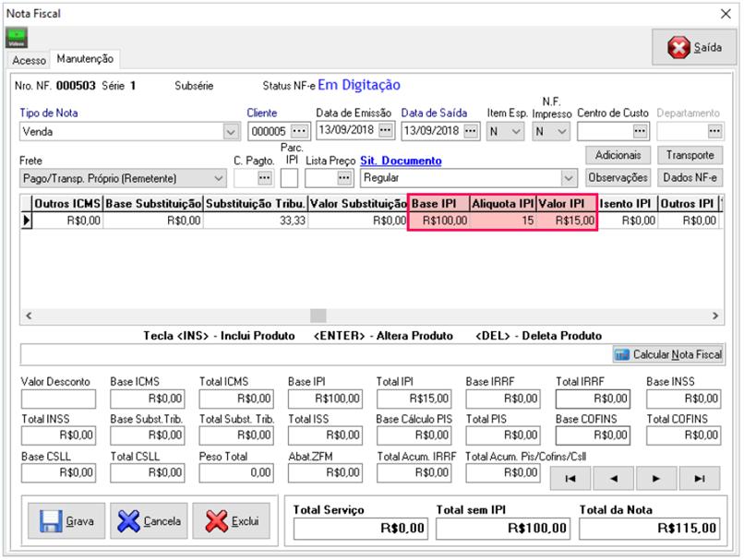The width and height of the screenshot is (744, 560).
Task: Click the Sit. Documento link
Action: 401,161
